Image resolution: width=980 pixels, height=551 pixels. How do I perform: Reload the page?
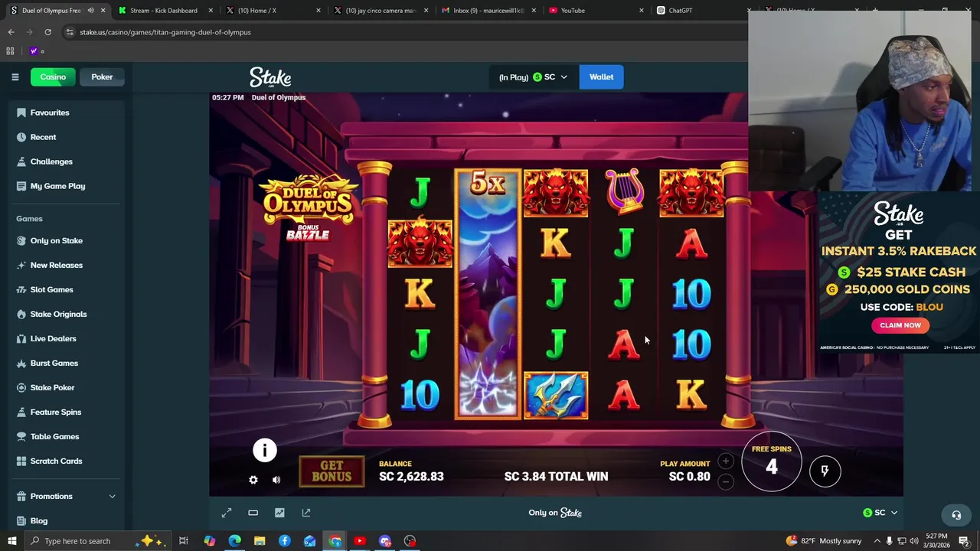pos(47,32)
